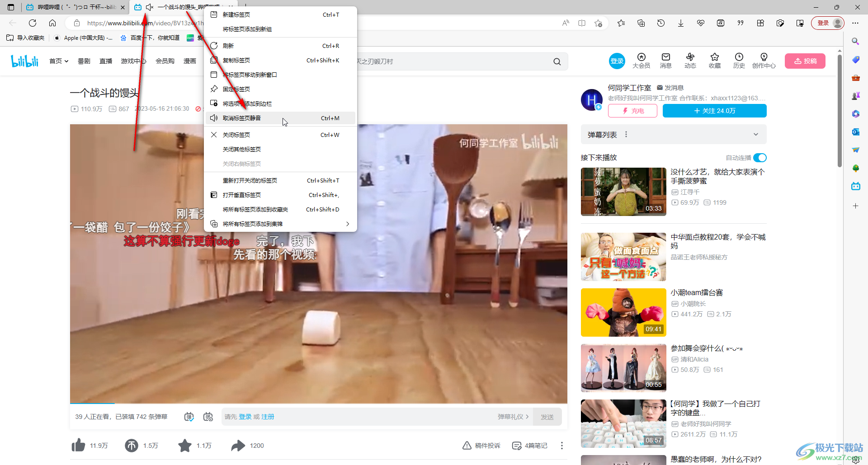Screen dimensions: 868x465
Task: Click the blue 登录 circle button
Action: [617, 61]
